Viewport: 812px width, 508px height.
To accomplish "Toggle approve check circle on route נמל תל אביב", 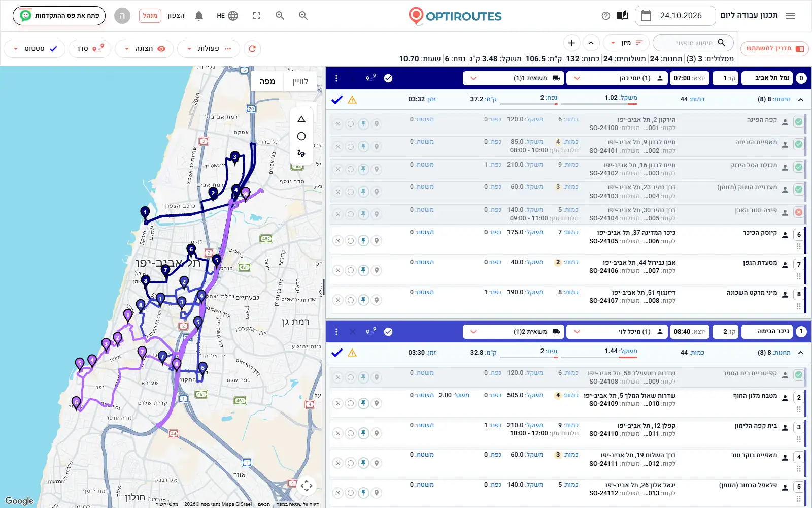I will (388, 78).
